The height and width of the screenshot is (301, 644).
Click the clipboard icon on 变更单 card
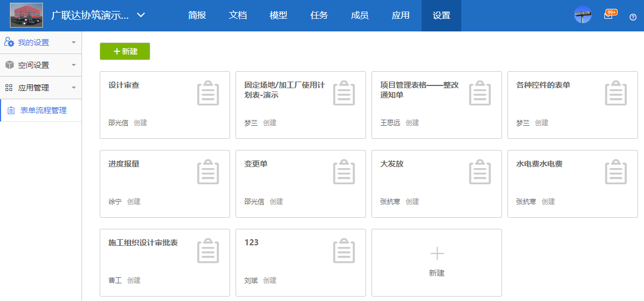[x=344, y=172]
